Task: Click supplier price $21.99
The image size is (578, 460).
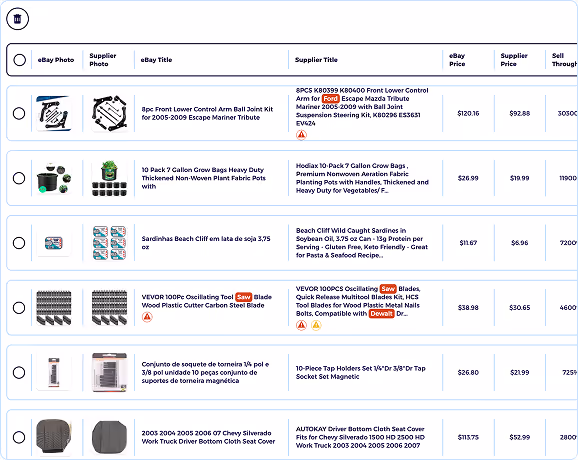Action: (x=519, y=373)
